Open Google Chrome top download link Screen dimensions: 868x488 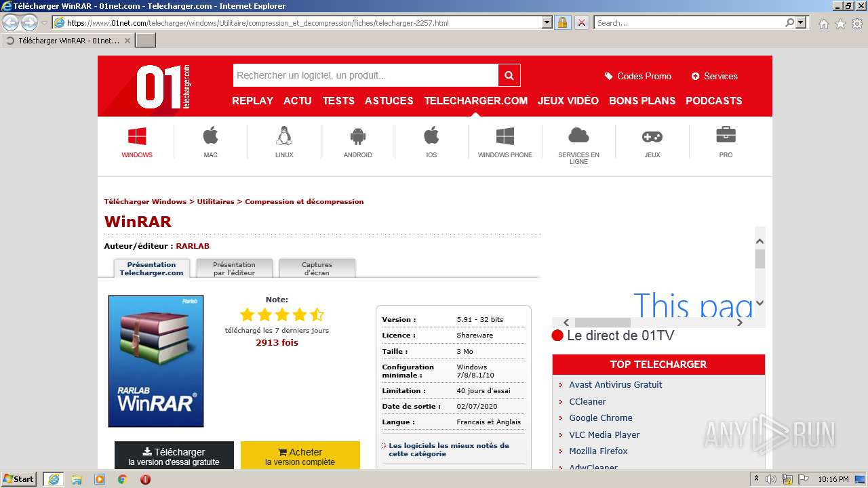(601, 418)
